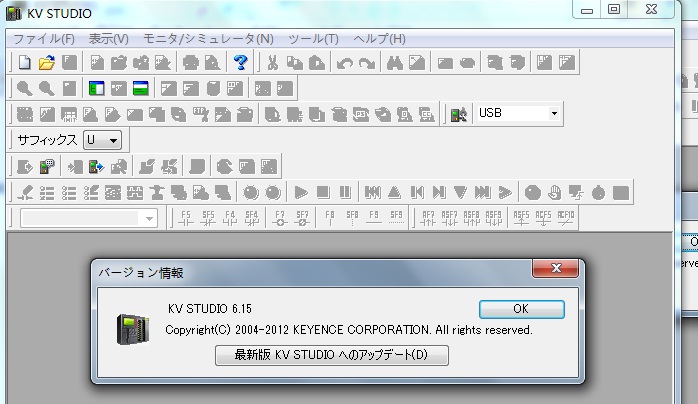Open search with the binoculars icon

pyautogui.click(x=394, y=62)
